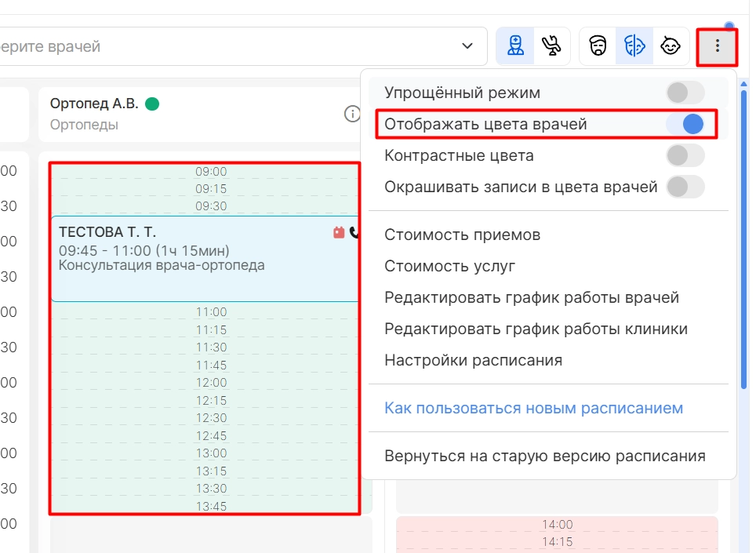756x553 pixels.
Task: Select the doctor view icon
Action: coord(515,46)
